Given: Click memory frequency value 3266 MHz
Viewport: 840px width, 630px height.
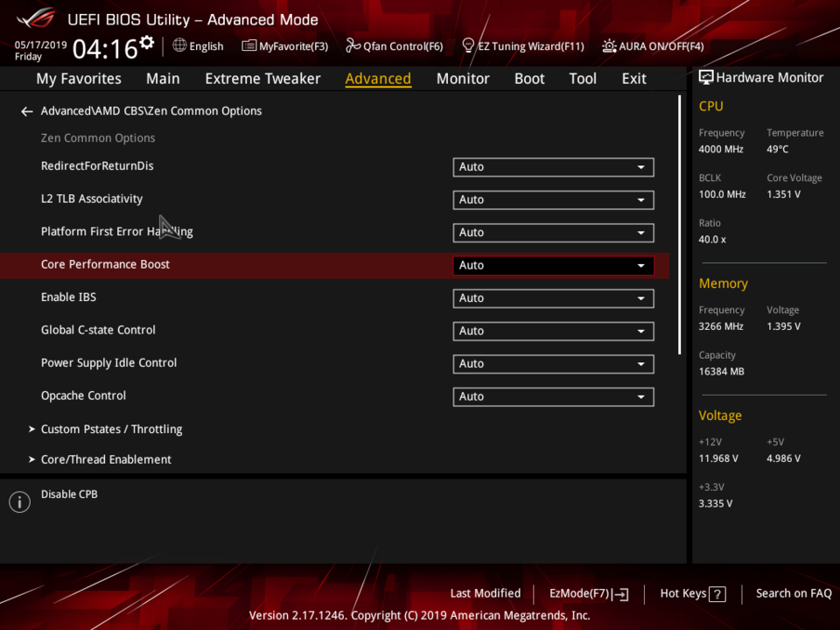Looking at the screenshot, I should point(720,326).
